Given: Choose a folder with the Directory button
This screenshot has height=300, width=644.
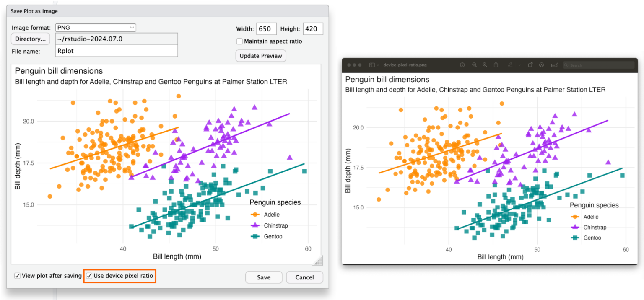Looking at the screenshot, I should (30, 39).
